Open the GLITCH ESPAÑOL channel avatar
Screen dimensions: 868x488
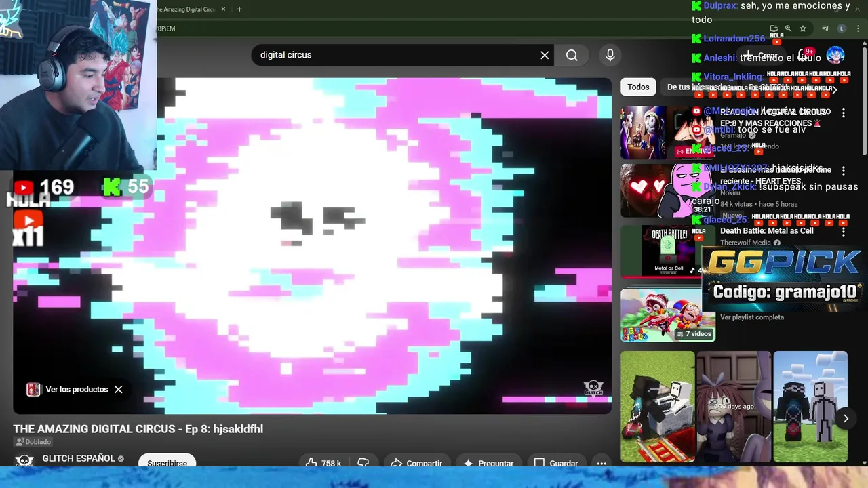[x=24, y=461]
